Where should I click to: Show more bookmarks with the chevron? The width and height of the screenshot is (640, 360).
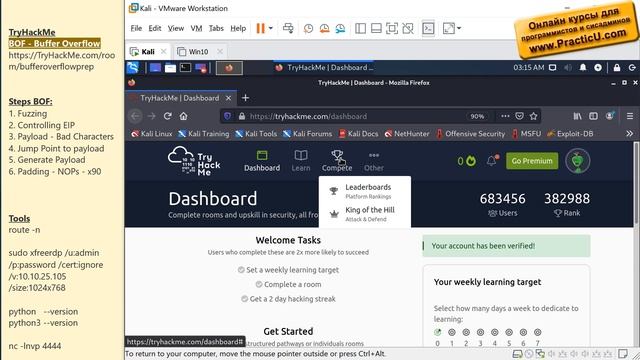point(629,133)
